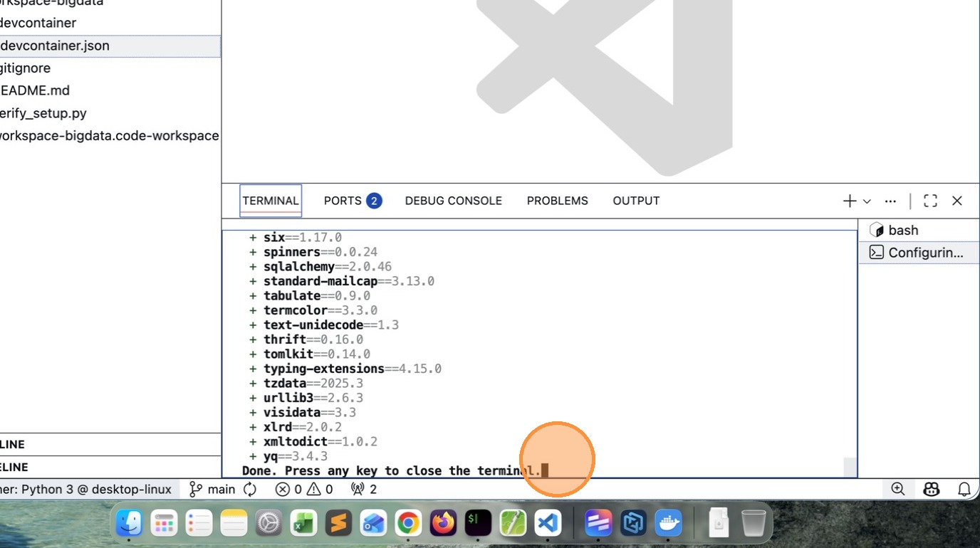Maximize the panel size
Viewport: 980px width, 548px height.
(x=930, y=201)
